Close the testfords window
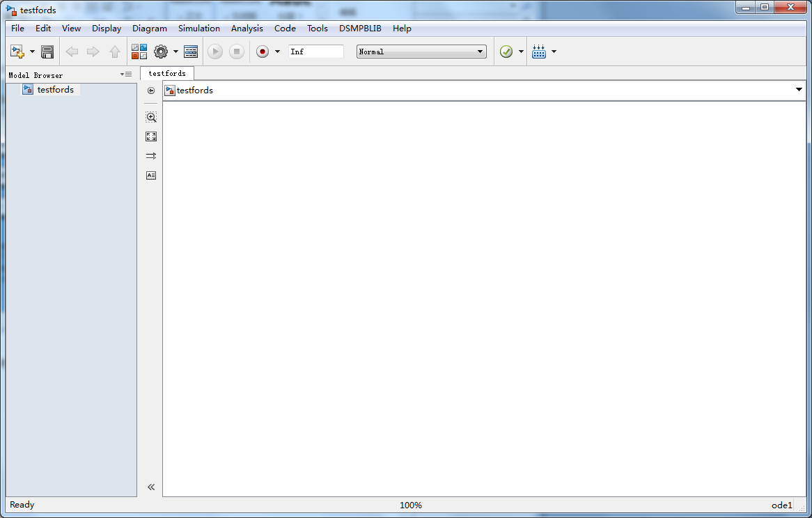Viewport: 812px width, 518px height. pos(791,8)
